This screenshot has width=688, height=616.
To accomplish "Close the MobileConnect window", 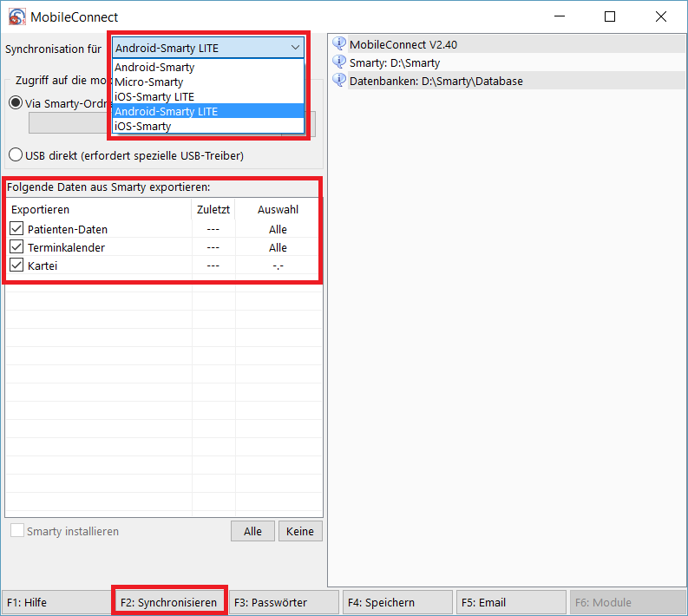I will tap(661, 16).
